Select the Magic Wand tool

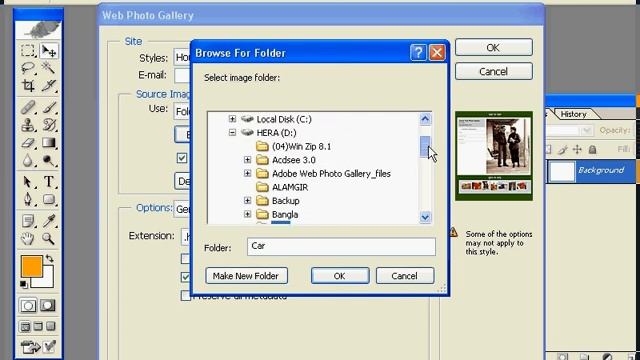tap(49, 68)
